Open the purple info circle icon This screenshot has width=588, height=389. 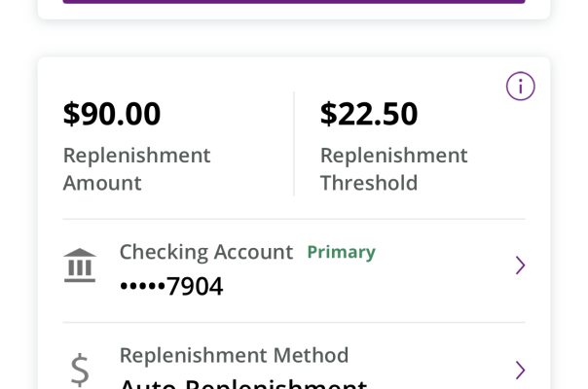coord(520,87)
